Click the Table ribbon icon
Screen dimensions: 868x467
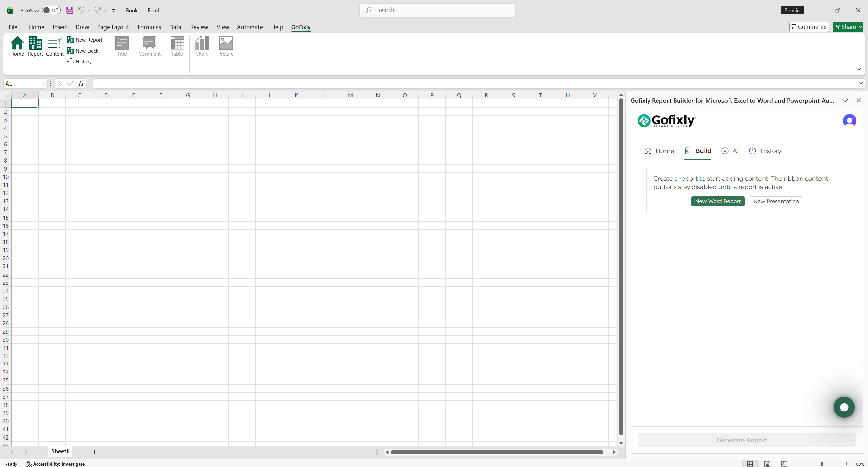coord(177,46)
